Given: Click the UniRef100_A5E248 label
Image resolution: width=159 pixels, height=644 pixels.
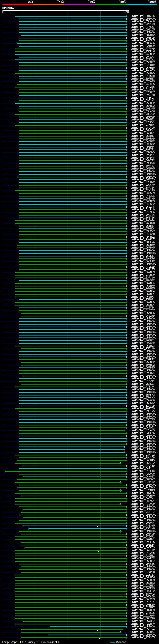Looking at the screenshot, I should tap(143, 348).
